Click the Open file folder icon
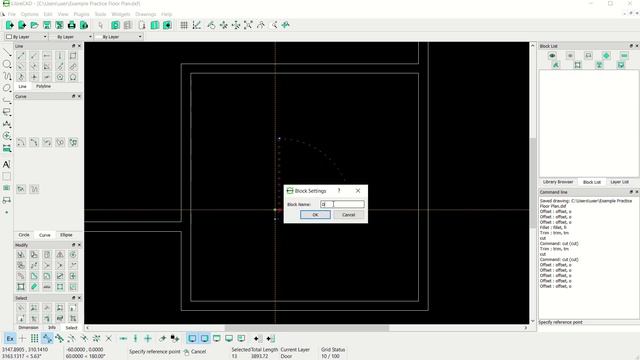Viewport: 640px width, 360px height. tap(35, 25)
